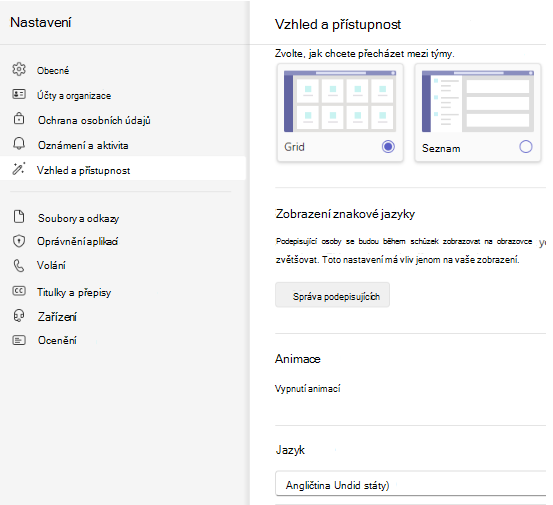This screenshot has height=505, width=553.
Task: Click the Grid layout preview thumbnail
Action: [x=340, y=101]
